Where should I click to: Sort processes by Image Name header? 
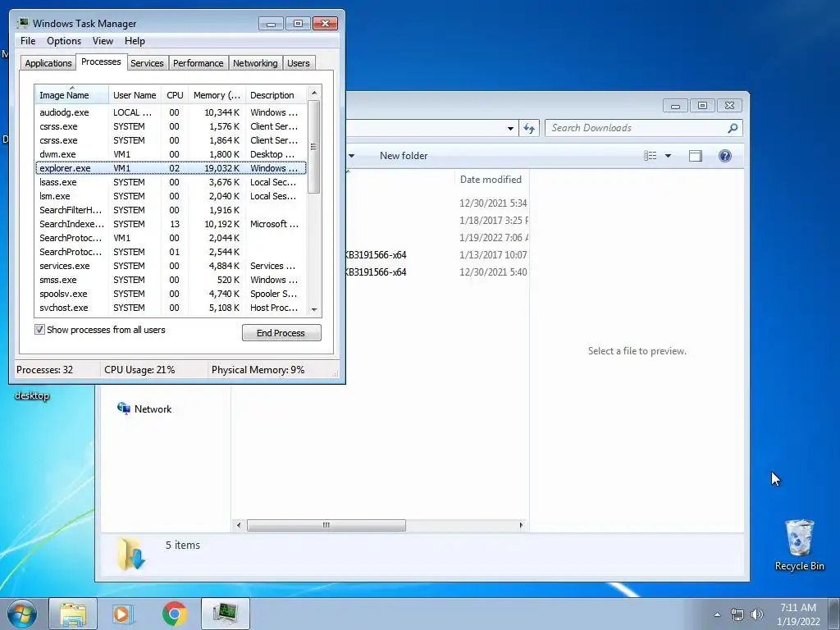coord(71,95)
